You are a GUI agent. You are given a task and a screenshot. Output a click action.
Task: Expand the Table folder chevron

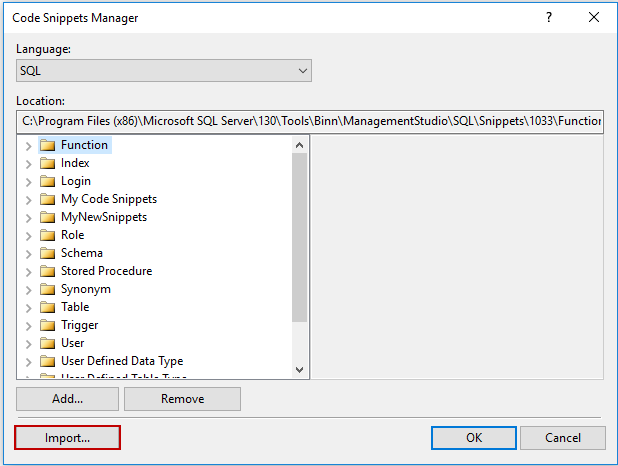pyautogui.click(x=28, y=307)
